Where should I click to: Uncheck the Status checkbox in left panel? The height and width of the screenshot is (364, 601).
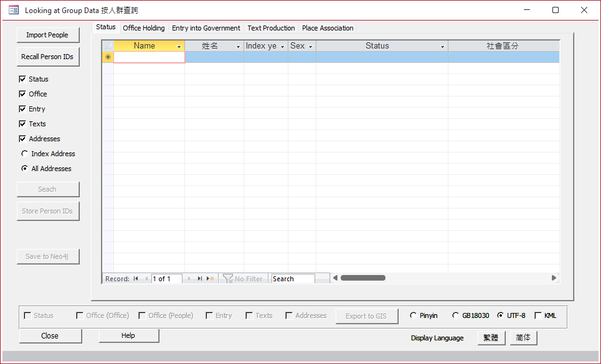tap(23, 79)
